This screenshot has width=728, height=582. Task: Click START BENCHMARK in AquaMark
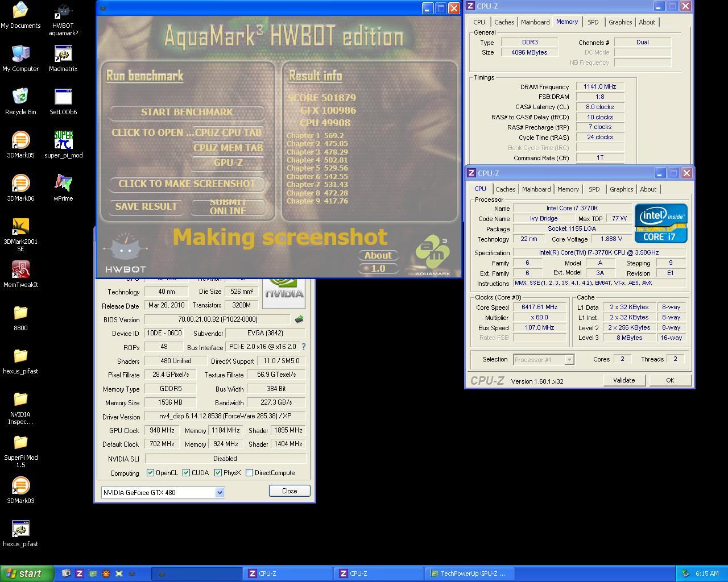(x=187, y=112)
